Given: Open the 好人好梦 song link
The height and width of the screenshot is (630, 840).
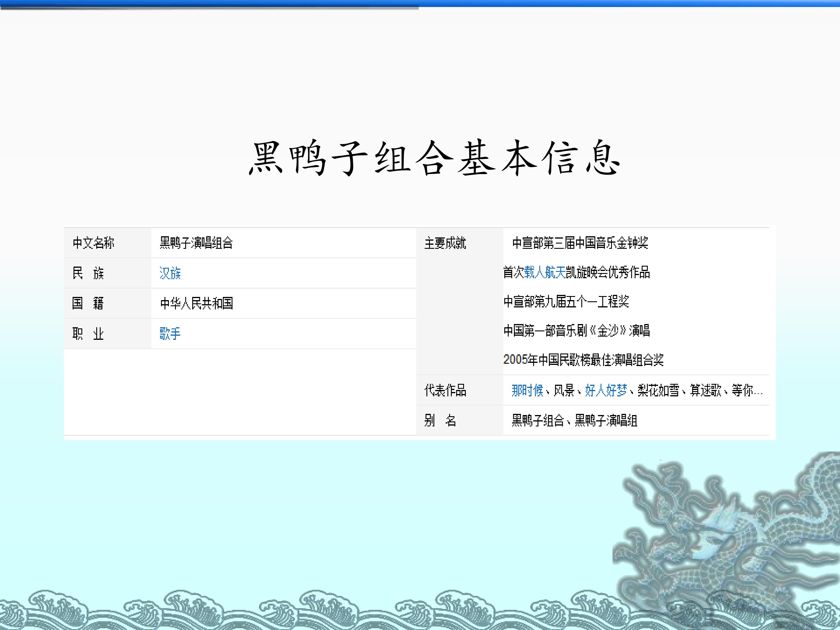Looking at the screenshot, I should 606,390.
